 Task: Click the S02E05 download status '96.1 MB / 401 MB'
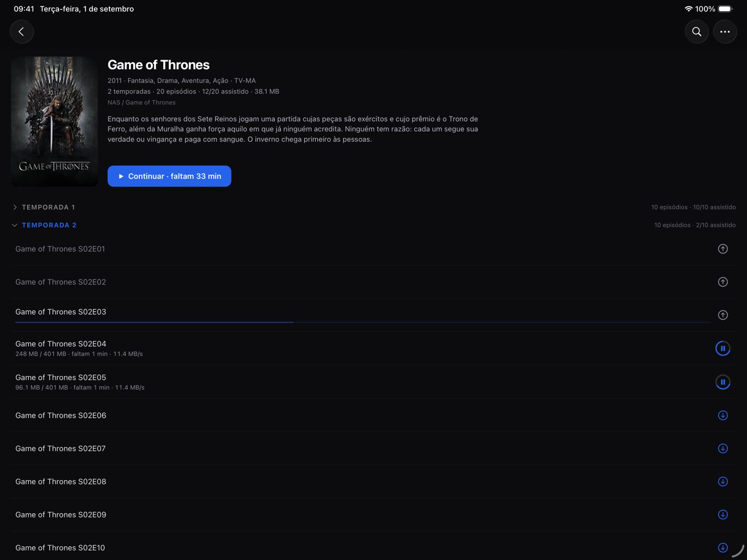pos(42,388)
